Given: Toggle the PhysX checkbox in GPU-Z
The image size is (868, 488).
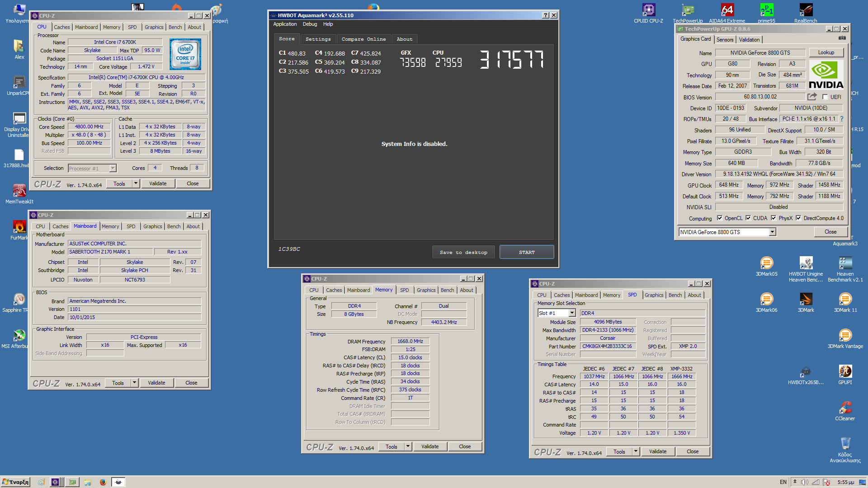Looking at the screenshot, I should [x=774, y=218].
